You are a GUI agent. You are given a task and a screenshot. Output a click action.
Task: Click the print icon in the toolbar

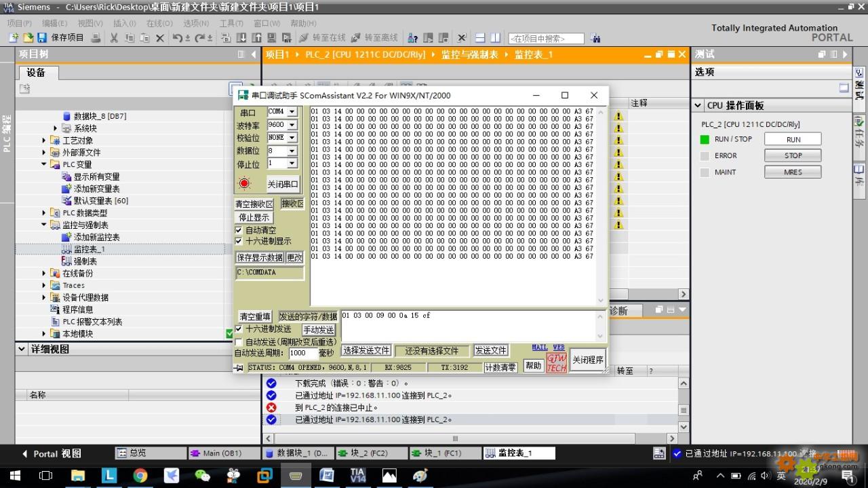tap(96, 38)
